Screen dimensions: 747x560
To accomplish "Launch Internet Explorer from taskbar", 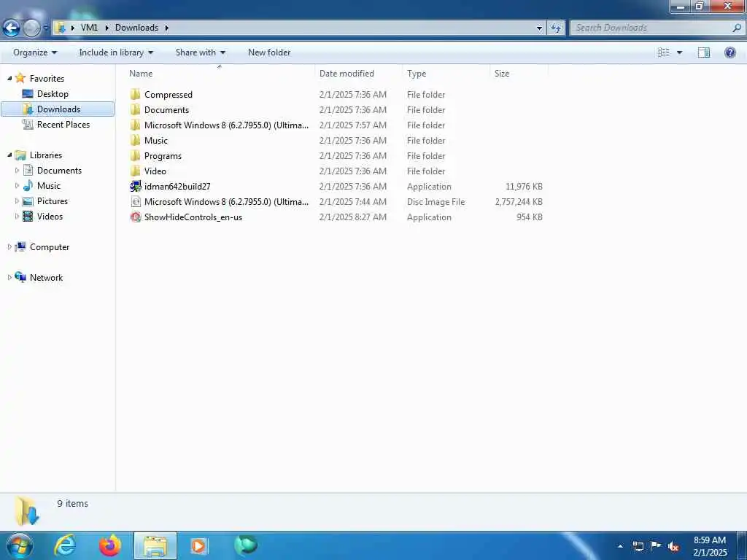I will tap(65, 545).
